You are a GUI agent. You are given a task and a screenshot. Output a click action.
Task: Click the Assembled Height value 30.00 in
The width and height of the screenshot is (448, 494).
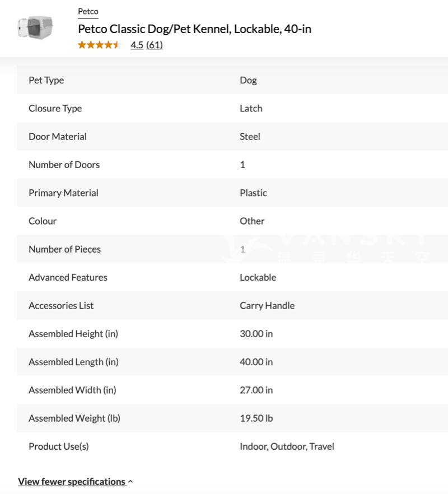[x=256, y=334]
